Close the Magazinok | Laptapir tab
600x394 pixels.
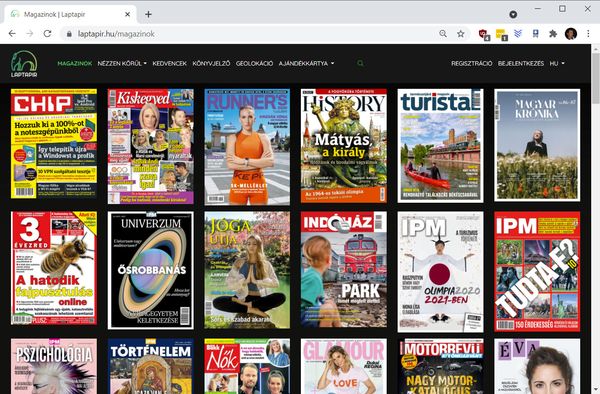point(127,14)
